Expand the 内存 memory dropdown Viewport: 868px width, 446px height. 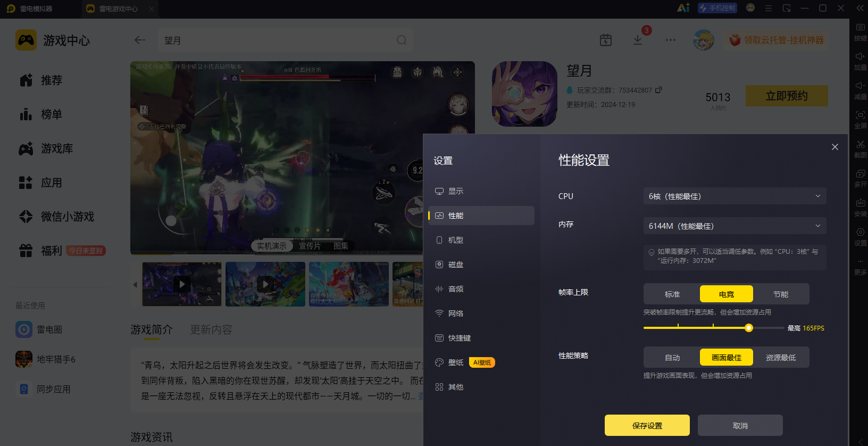coord(735,226)
